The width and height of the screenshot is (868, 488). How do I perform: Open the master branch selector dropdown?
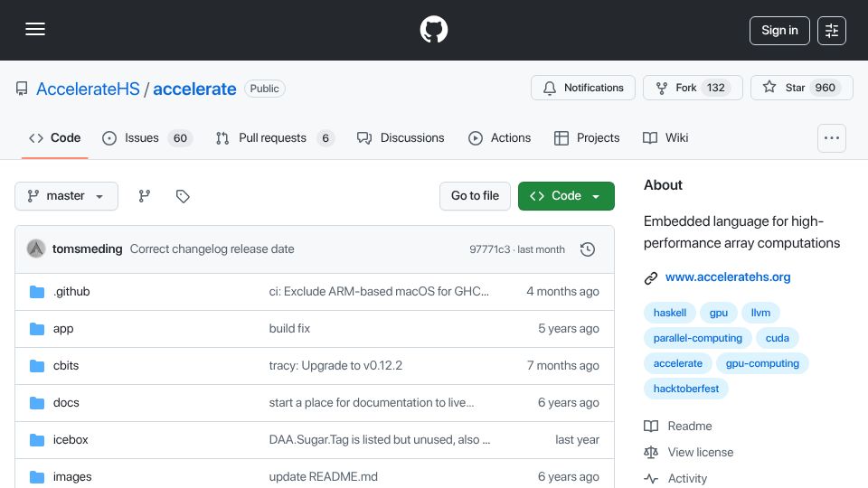pyautogui.click(x=66, y=196)
